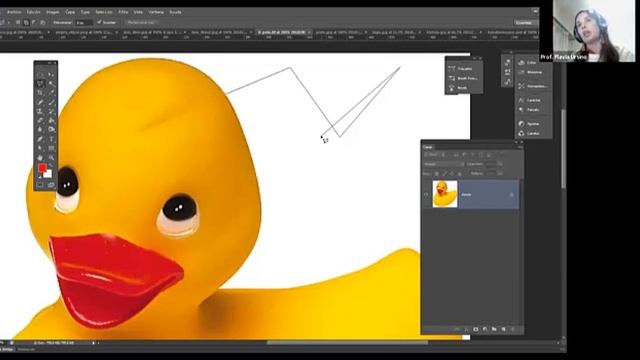Create new group in Capas panel
The height and width of the screenshot is (360, 640).
click(x=494, y=329)
